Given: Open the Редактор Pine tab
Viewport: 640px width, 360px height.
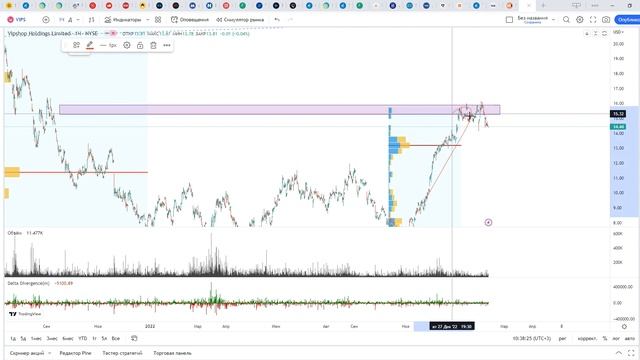Looking at the screenshot, I should point(76,353).
